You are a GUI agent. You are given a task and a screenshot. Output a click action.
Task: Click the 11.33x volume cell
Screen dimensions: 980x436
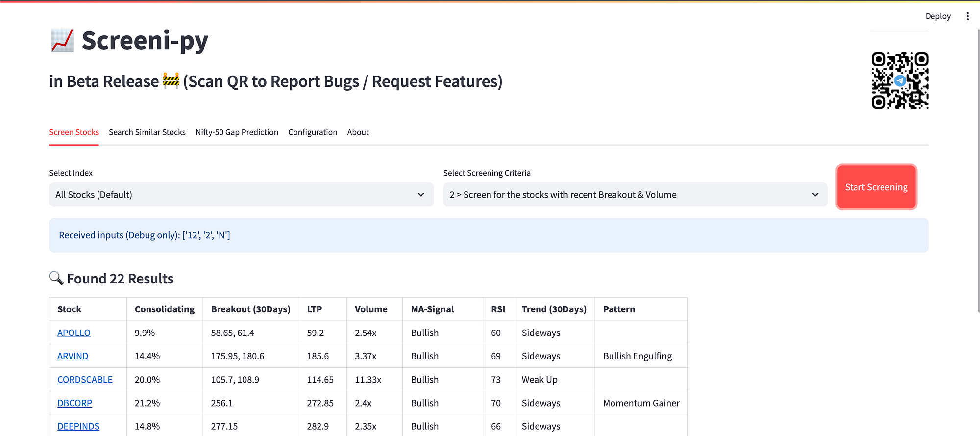[x=375, y=380]
